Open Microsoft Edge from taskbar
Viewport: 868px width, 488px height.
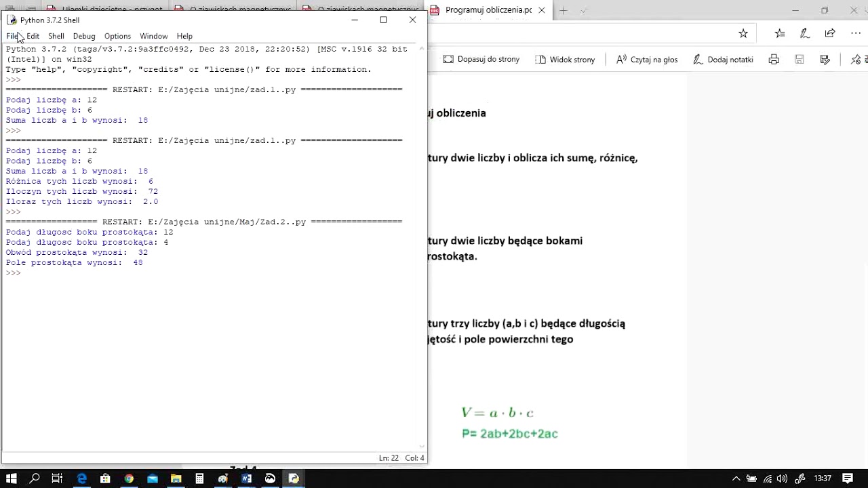point(82,479)
